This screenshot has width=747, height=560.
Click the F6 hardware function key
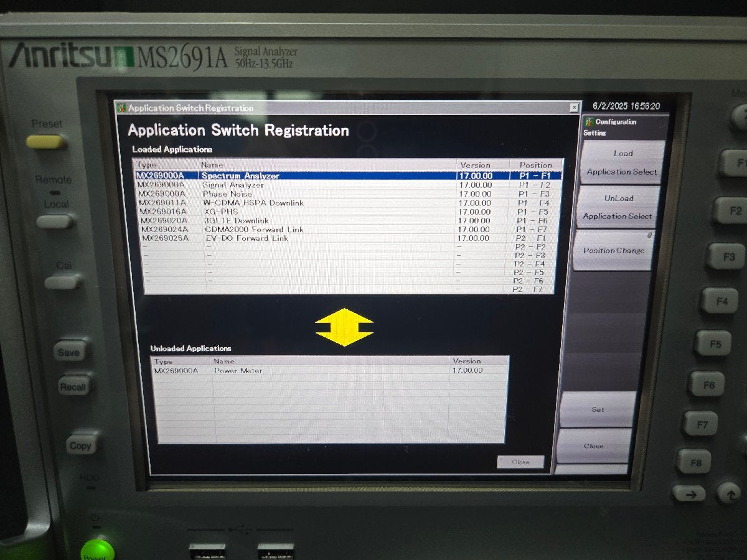pos(707,384)
